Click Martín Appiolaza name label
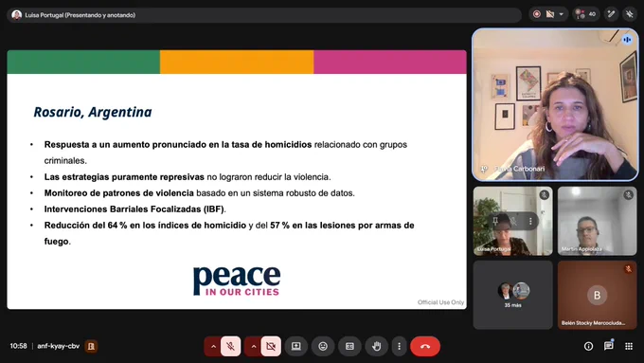Viewport: 644px width, 363px height. 581,249
